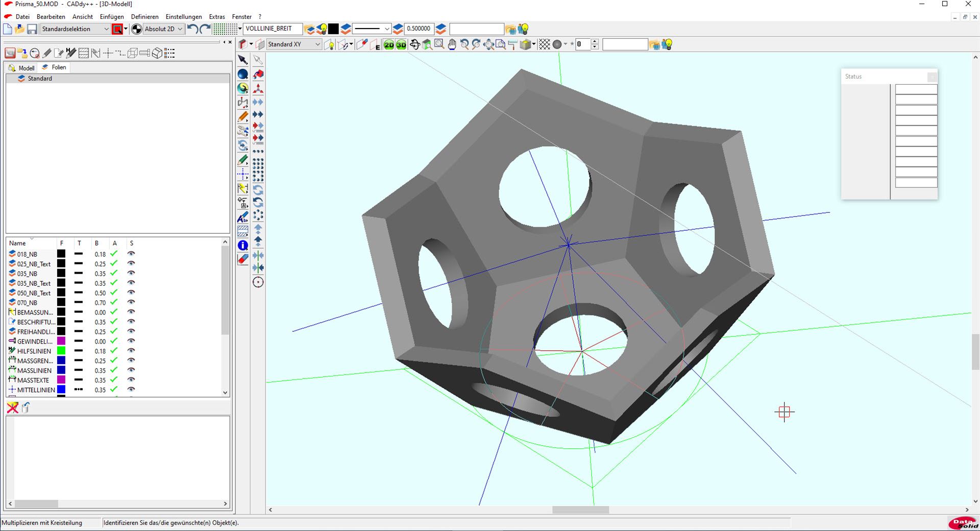The image size is (980, 531).
Task: Open the Einstellungen menu
Action: 184,17
